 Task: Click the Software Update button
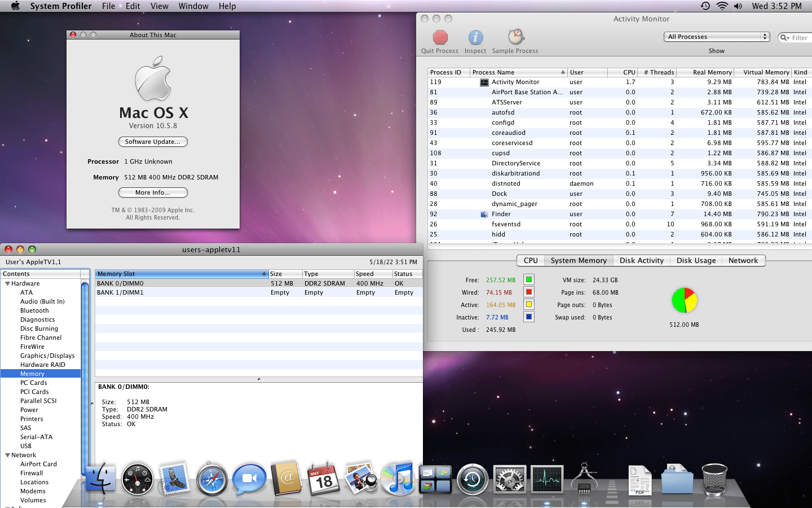(x=153, y=142)
